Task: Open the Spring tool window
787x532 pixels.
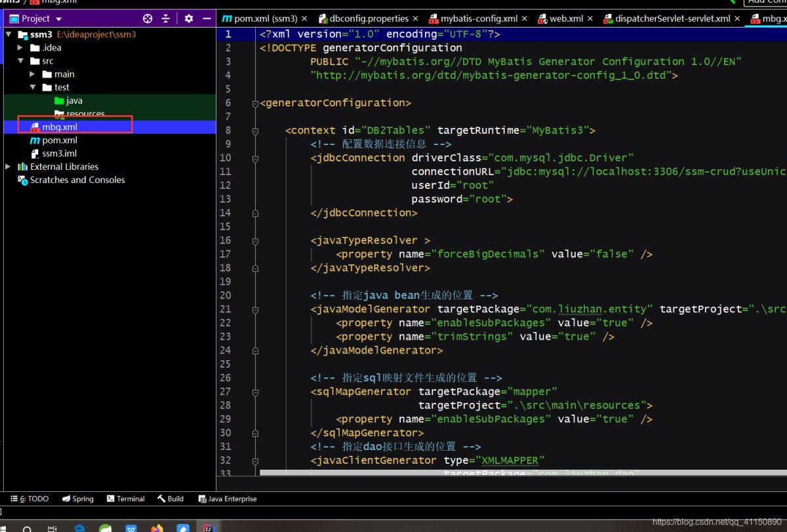Action: pos(77,499)
